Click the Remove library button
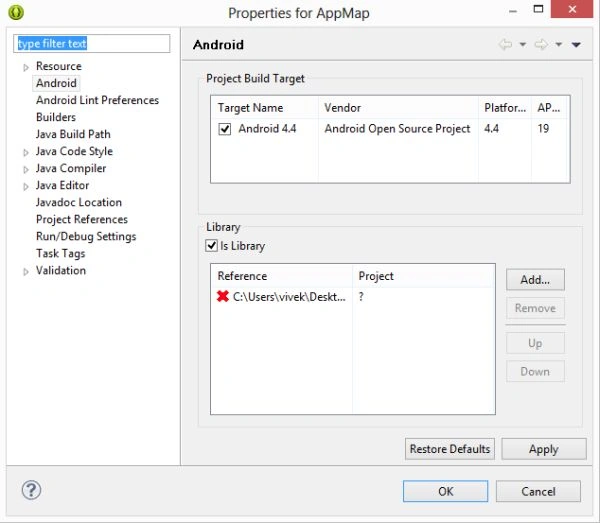This screenshot has height=523, width=600. click(535, 308)
